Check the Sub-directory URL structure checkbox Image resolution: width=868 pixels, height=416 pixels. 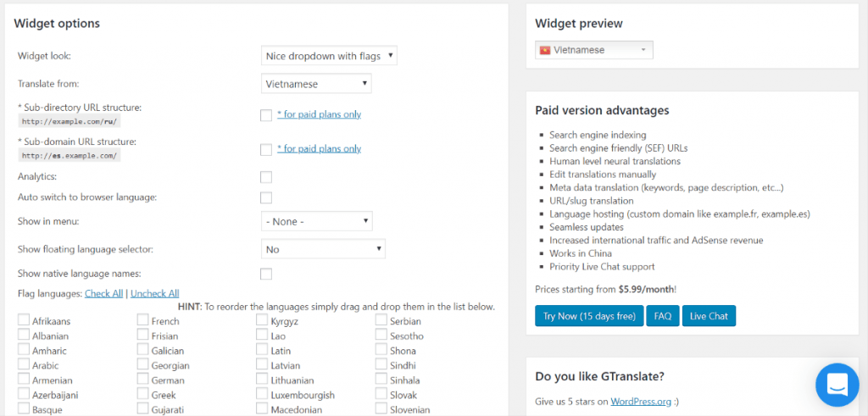pyautogui.click(x=266, y=115)
